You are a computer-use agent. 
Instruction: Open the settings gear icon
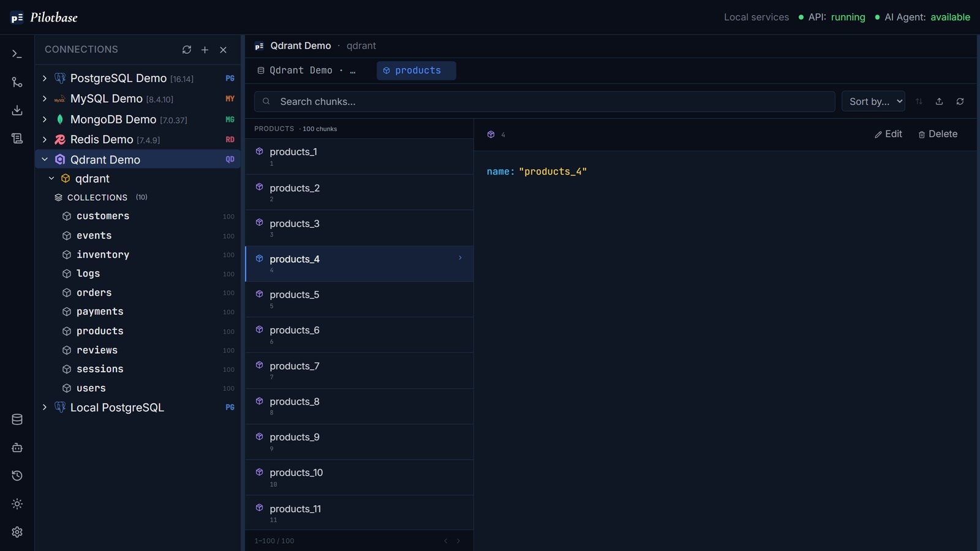tap(17, 532)
